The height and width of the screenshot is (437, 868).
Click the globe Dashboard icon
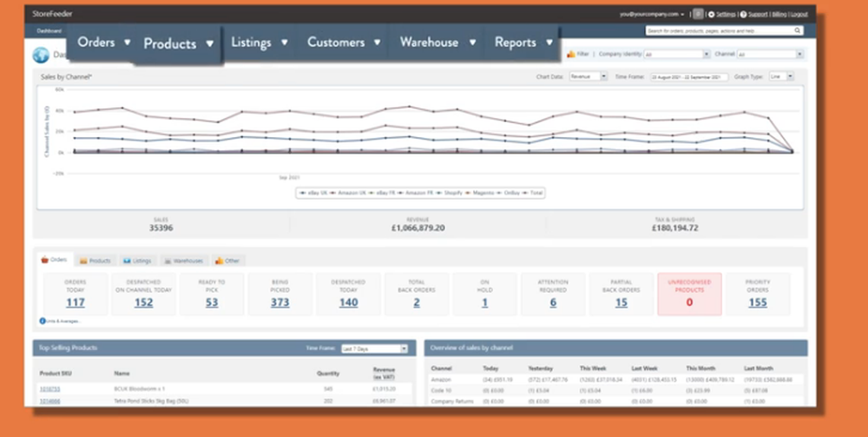click(x=41, y=55)
